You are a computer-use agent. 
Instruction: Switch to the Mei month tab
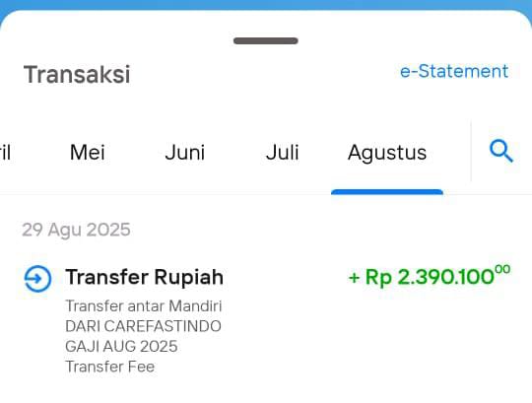point(88,153)
